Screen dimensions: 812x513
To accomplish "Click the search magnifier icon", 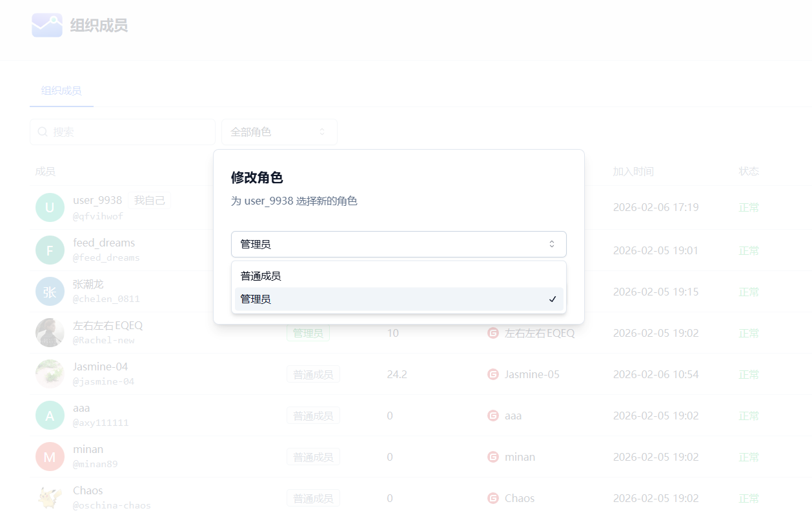I will pyautogui.click(x=43, y=132).
